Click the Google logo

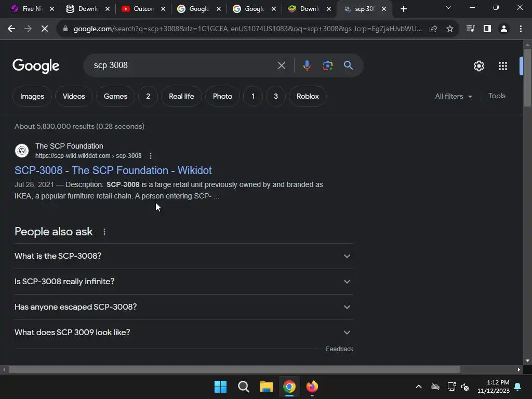(36, 66)
